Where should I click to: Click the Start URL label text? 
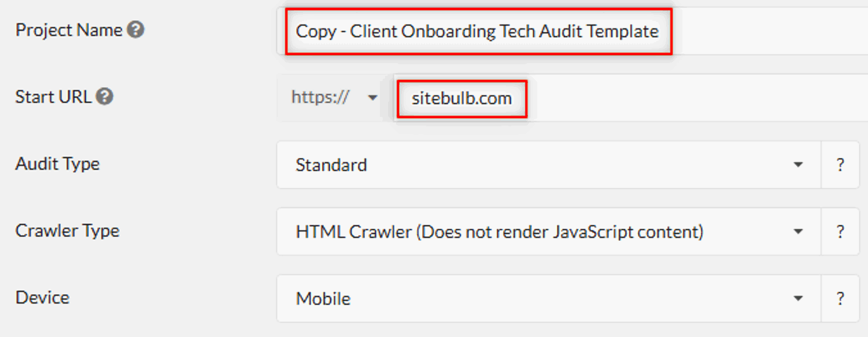coord(53,97)
